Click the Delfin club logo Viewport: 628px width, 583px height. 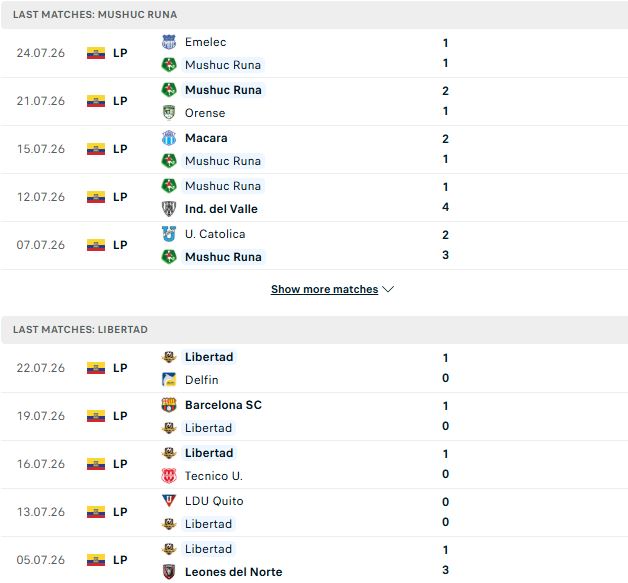point(169,380)
